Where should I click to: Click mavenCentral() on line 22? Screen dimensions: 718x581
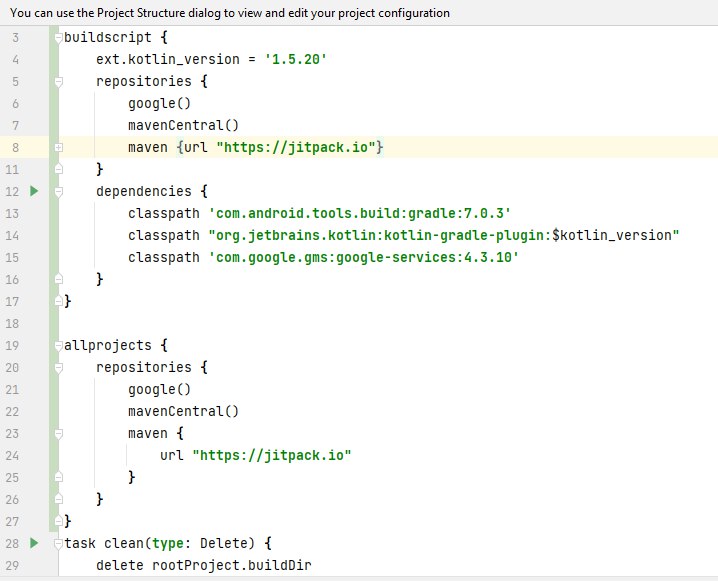coord(184,412)
